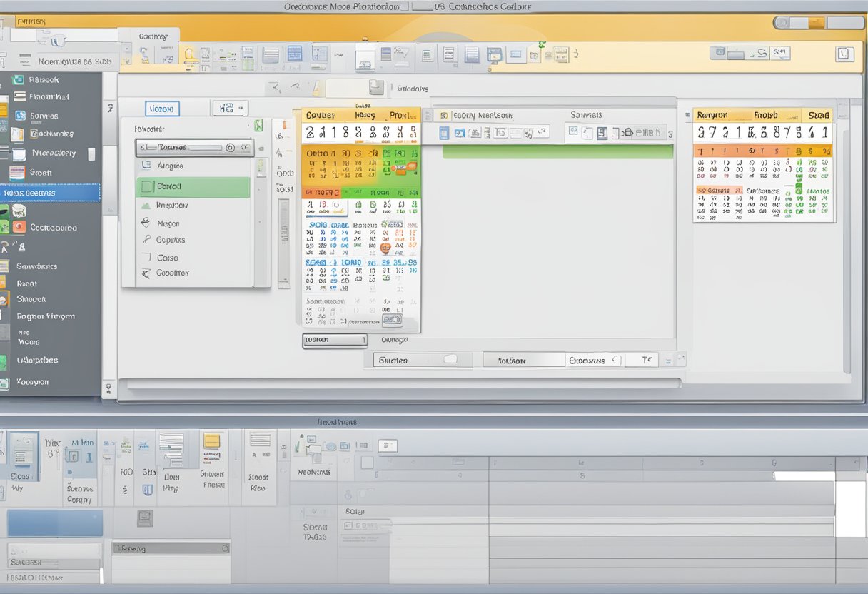868x594 pixels.
Task: Click the monitor icon in the ribbon
Action: 494,55
